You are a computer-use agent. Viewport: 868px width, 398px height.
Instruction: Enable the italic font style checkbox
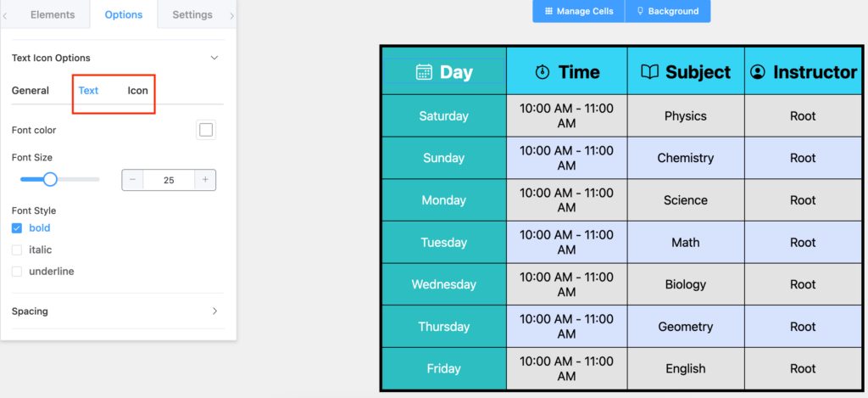pos(17,250)
